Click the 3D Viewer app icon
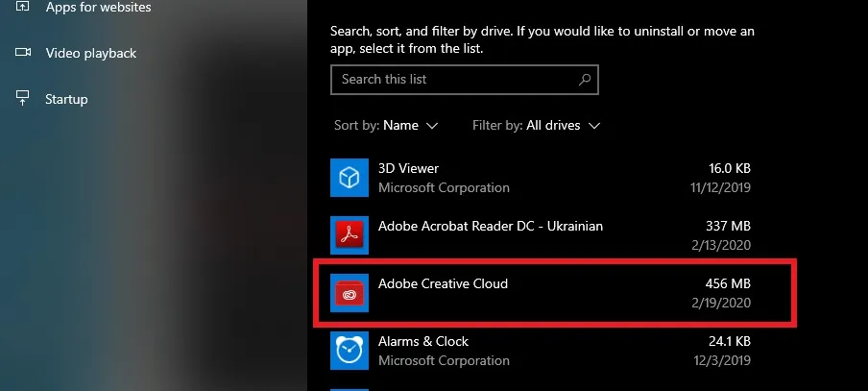 pos(350,177)
